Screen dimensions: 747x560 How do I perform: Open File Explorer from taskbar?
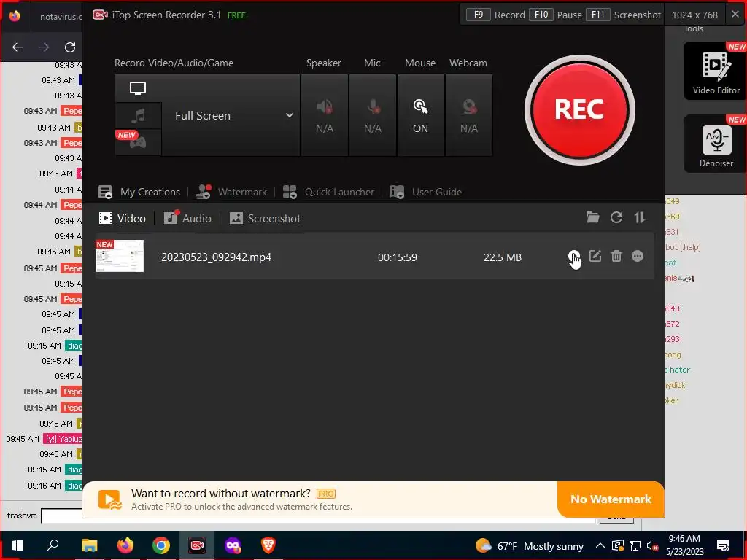[89, 545]
